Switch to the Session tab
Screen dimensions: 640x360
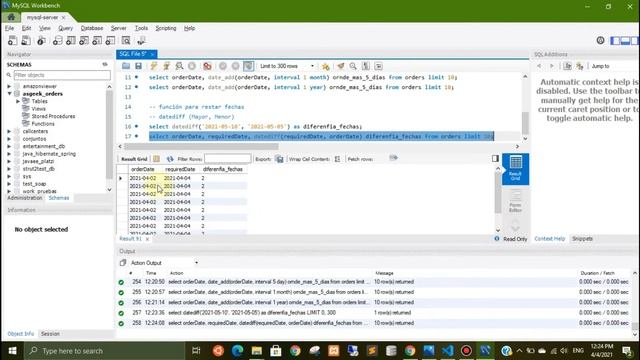pyautogui.click(x=50, y=334)
